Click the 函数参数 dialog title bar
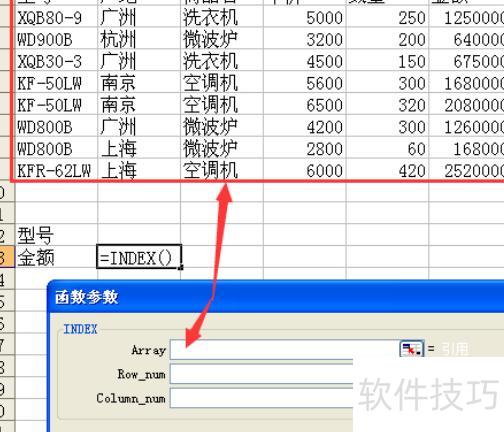Viewport: 504px width, 432px height. click(276, 297)
